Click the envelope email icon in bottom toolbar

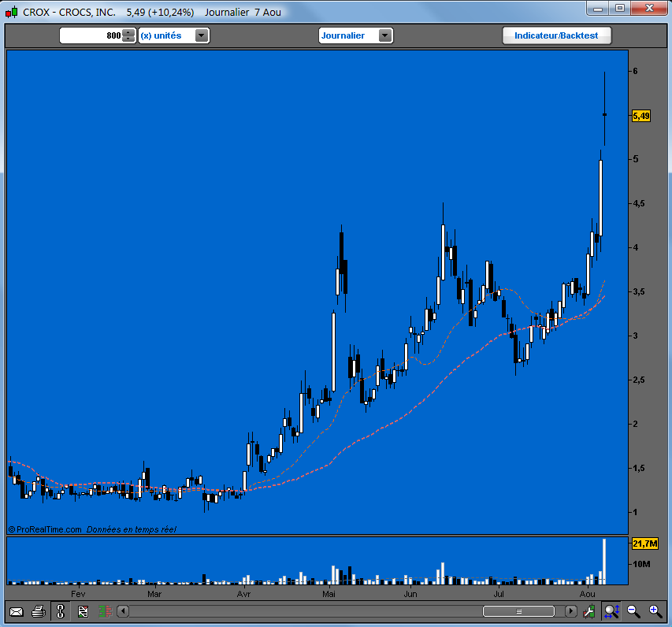coord(17,611)
